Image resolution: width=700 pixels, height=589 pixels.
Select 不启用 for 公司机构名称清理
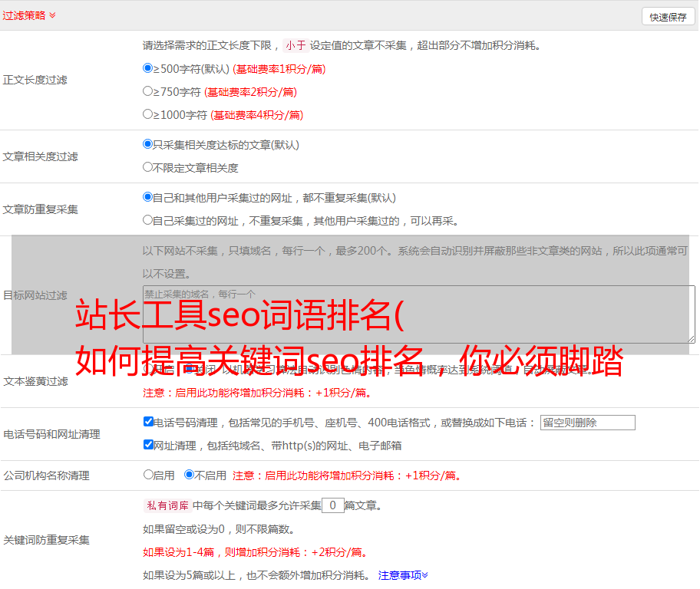tap(189, 475)
